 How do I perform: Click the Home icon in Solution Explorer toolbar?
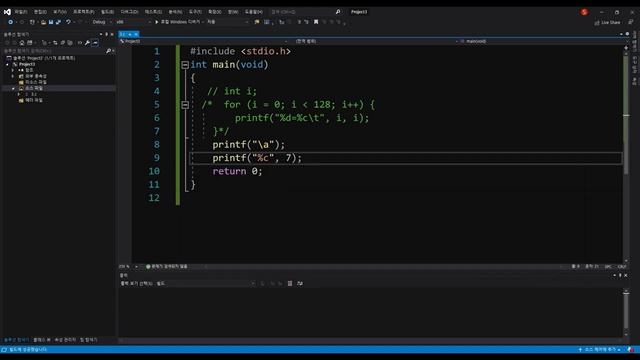coord(22,42)
